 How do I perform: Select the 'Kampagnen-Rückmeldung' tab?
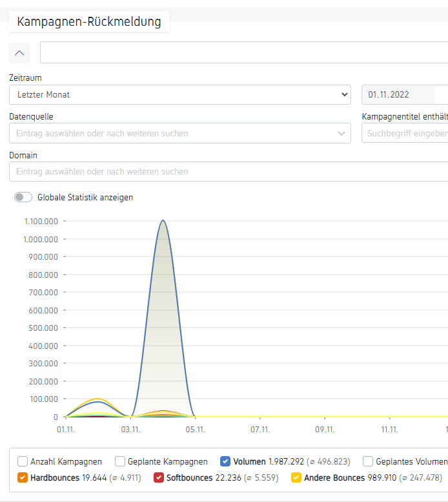89,22
